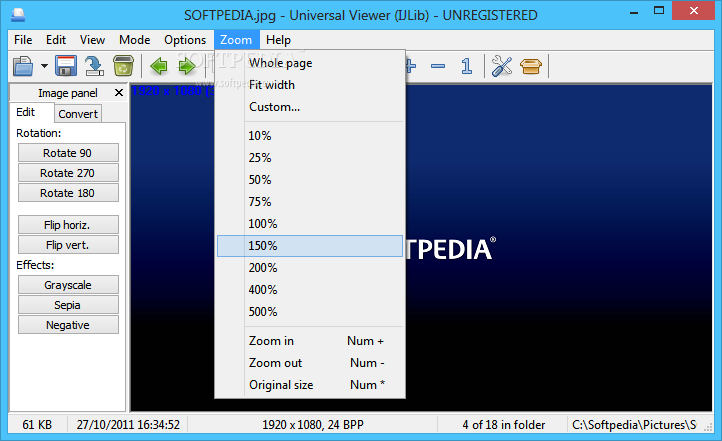Select Custom... zoom entry
Screen dimensions: 722x441
click(x=310, y=107)
